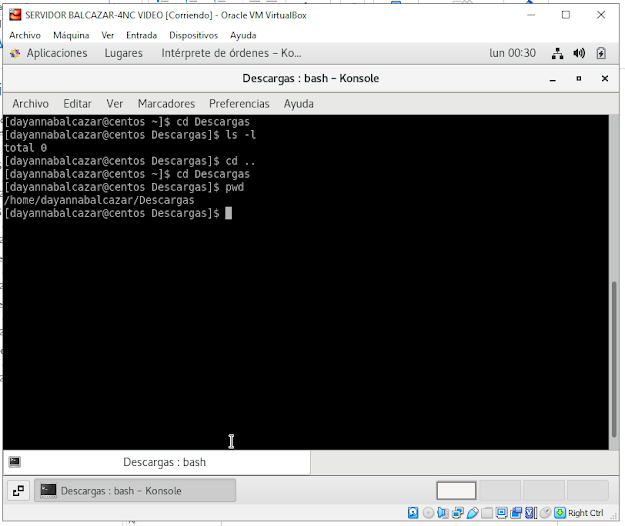Click the VirtualBox logo in the title bar
This screenshot has height=526, width=625.
(x=15, y=15)
